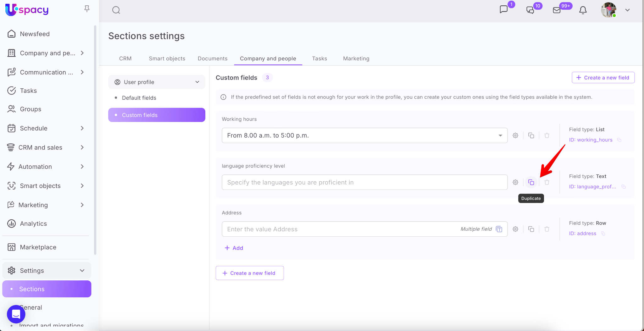
Task: Toggle the Multiple field icon in Address
Action: click(499, 229)
